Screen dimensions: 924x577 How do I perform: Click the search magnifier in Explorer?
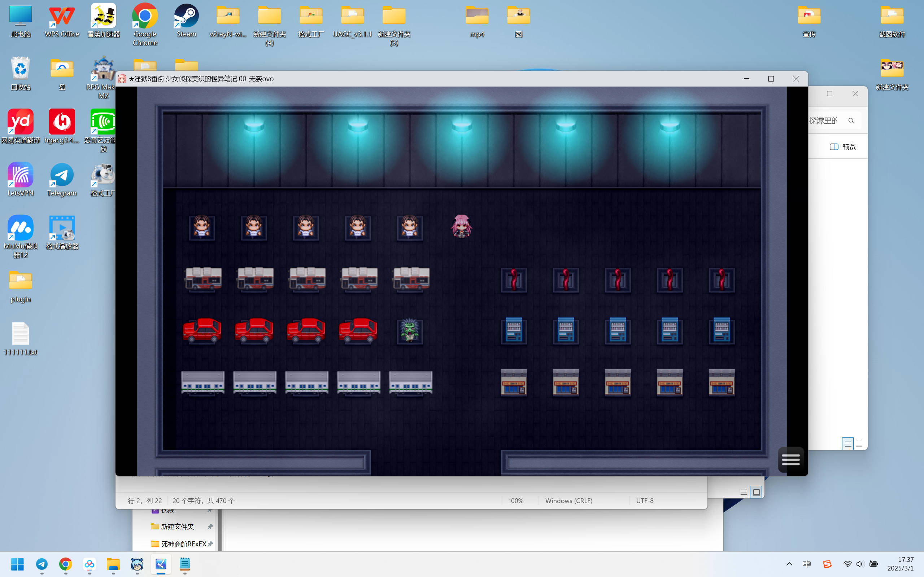pyautogui.click(x=851, y=121)
